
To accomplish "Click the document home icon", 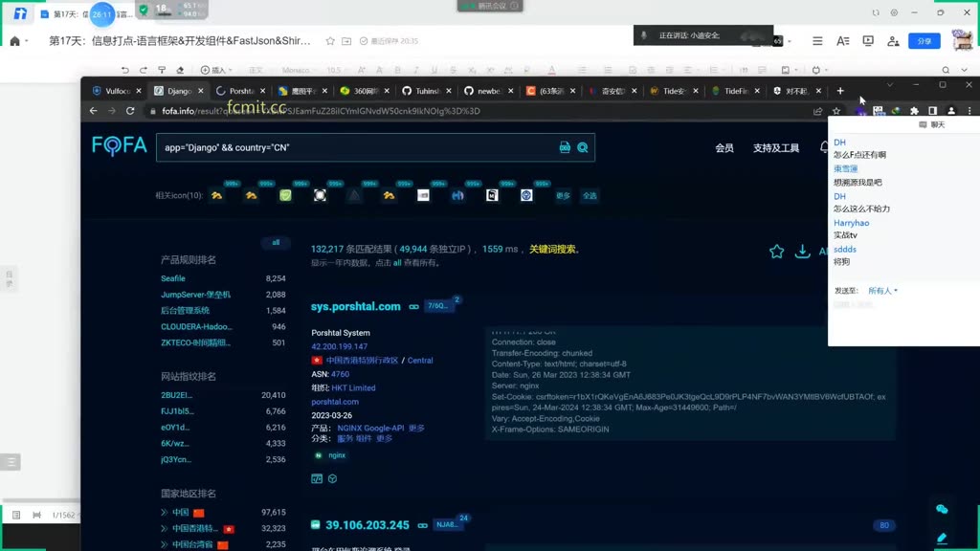I will tap(15, 41).
